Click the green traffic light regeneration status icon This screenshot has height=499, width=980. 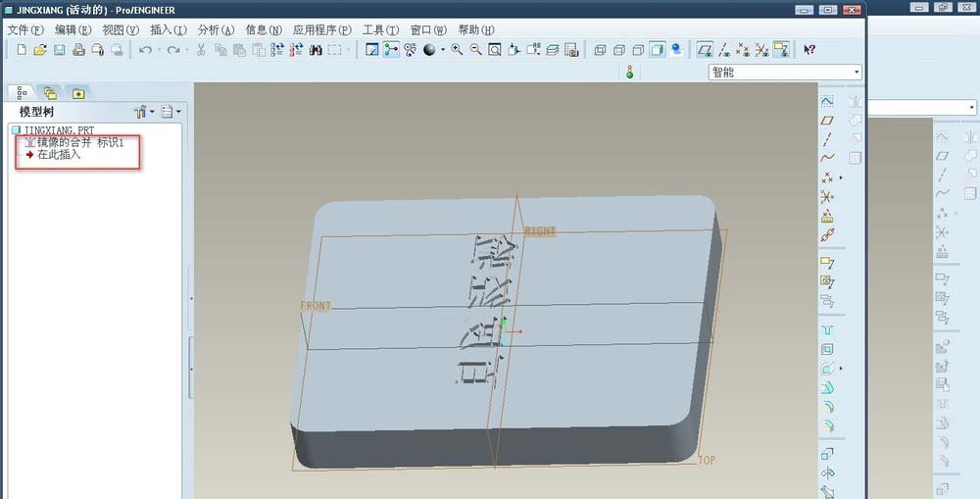(629, 73)
